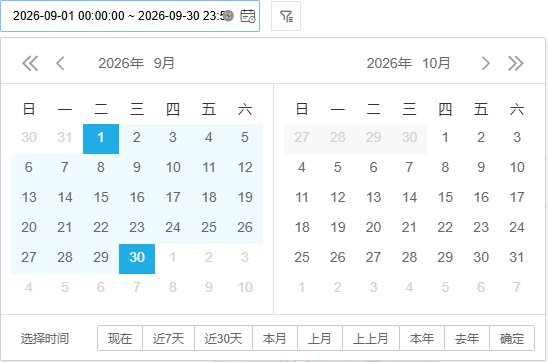Pick October 1 in the right calendar
548x362 pixels.
pyautogui.click(x=445, y=137)
